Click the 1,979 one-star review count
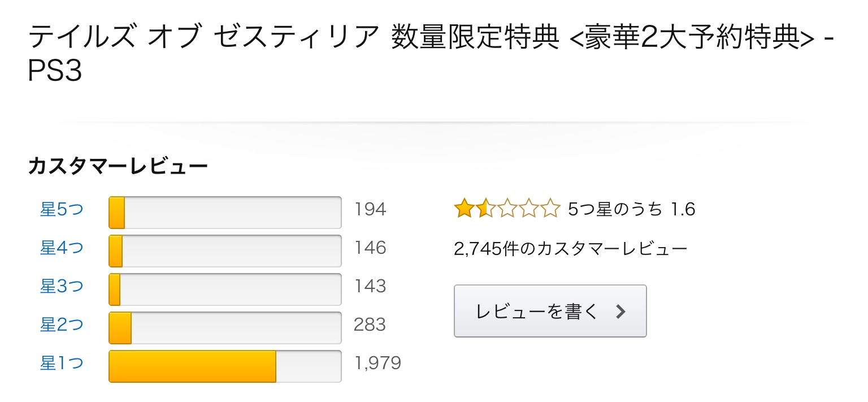868x402 pixels. tap(377, 363)
